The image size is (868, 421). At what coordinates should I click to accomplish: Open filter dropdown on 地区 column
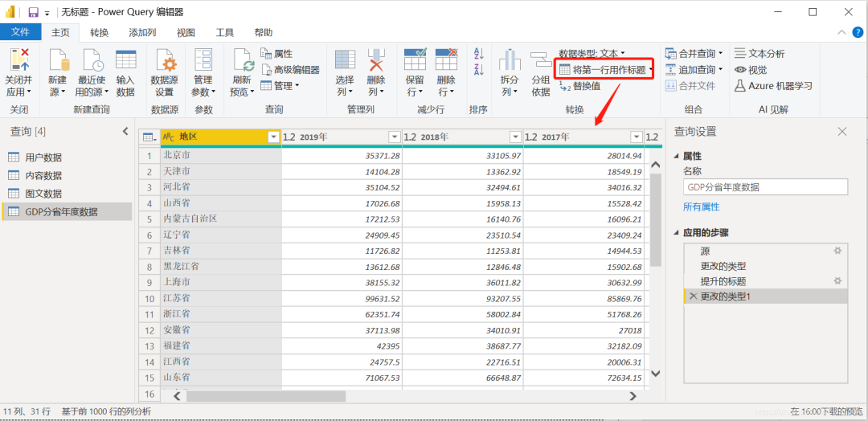click(x=273, y=137)
